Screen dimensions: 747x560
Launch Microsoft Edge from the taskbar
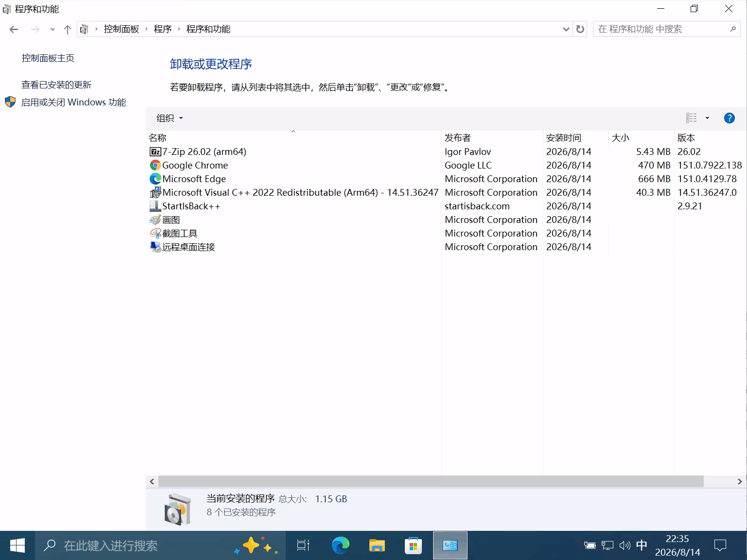341,545
